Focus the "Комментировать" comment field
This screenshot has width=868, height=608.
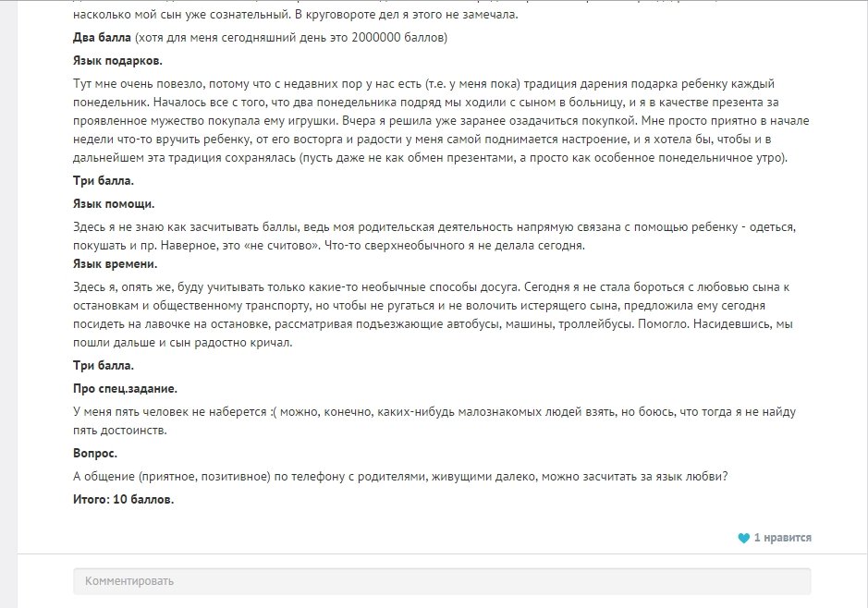442,581
